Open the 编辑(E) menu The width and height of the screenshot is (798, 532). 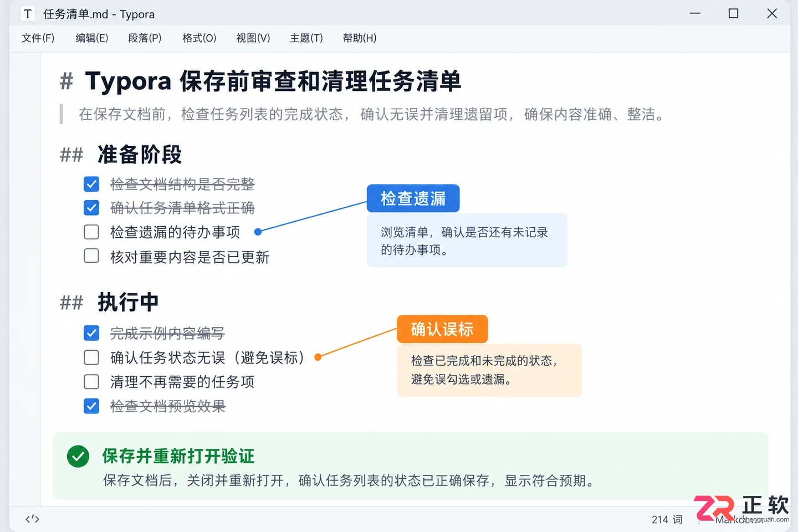coord(92,38)
